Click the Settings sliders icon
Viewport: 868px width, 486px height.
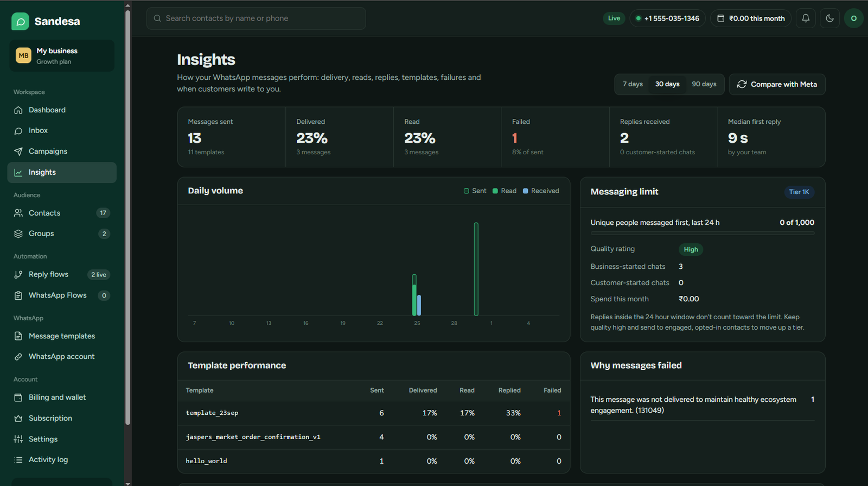[x=18, y=439]
